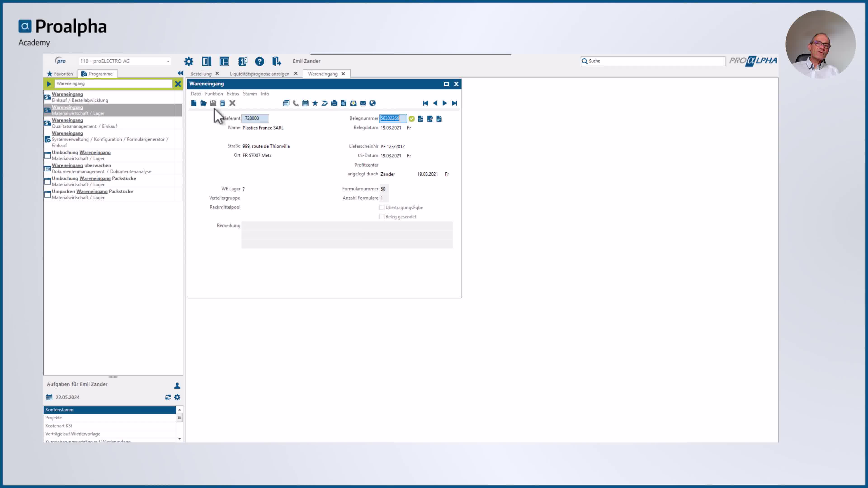868x488 pixels.
Task: Click the global Suche search box
Action: tap(653, 61)
